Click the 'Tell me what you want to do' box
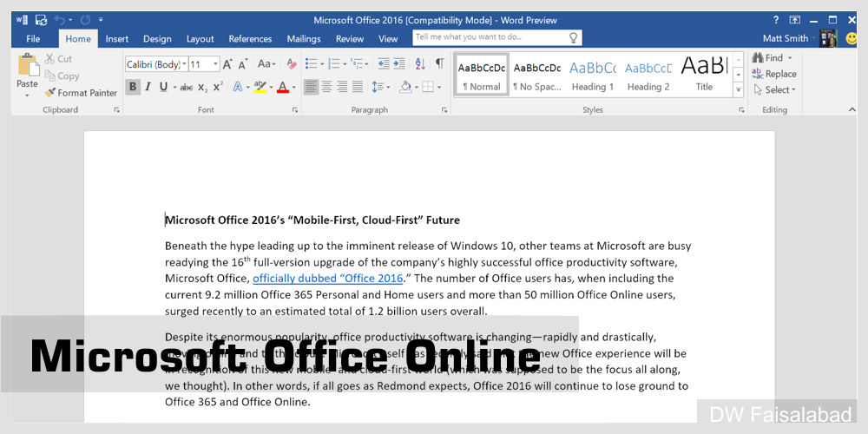Viewport: 868px width, 434px height. (x=496, y=37)
